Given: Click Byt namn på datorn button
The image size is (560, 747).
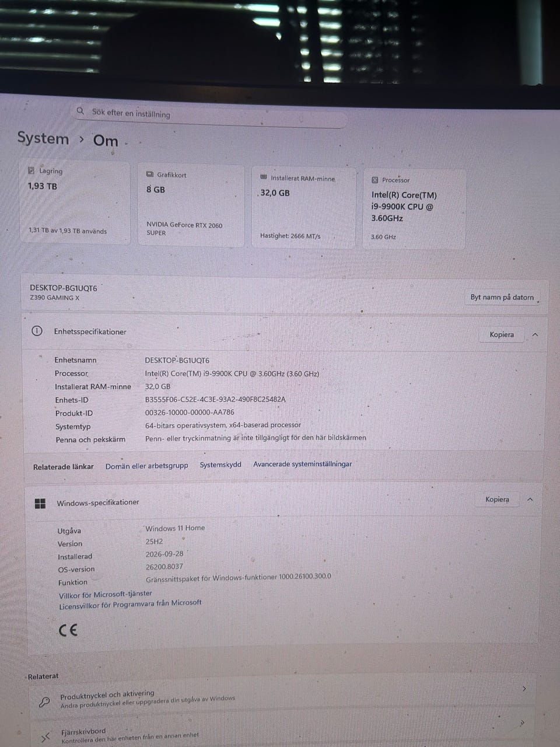Looking at the screenshot, I should [502, 297].
